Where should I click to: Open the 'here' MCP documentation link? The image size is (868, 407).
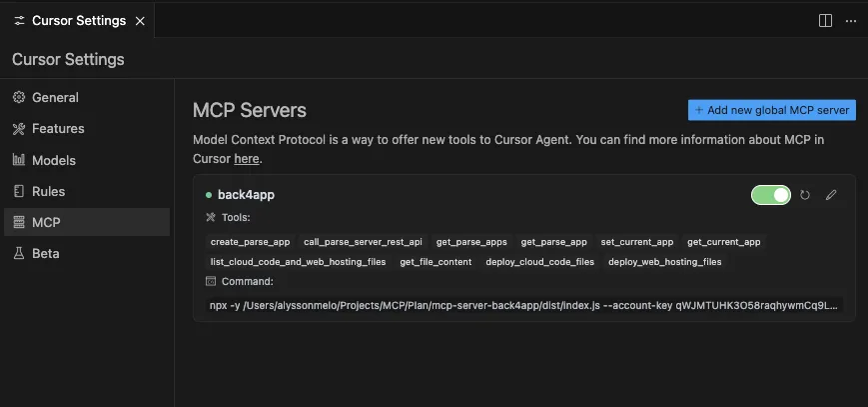247,159
